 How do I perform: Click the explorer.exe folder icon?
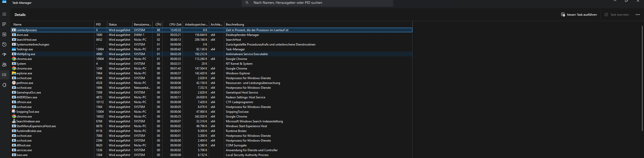tap(14, 73)
